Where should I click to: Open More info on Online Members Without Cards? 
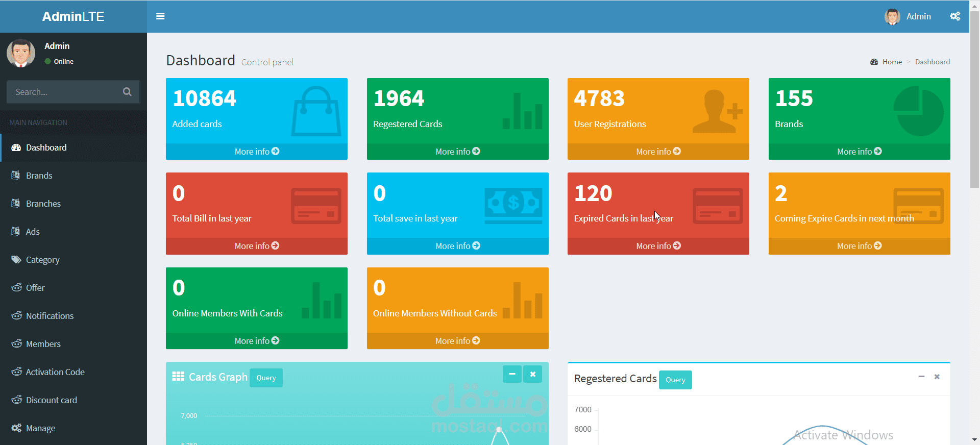click(458, 341)
